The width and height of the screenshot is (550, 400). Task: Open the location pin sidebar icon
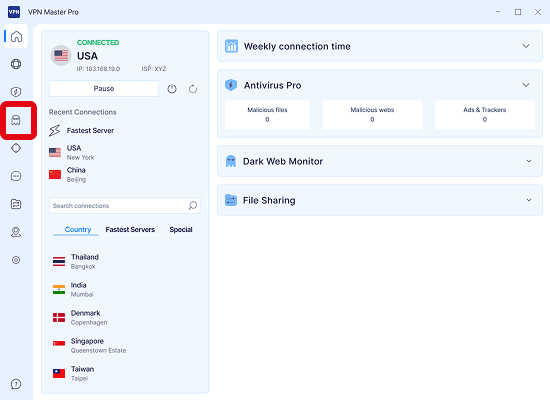click(x=16, y=232)
